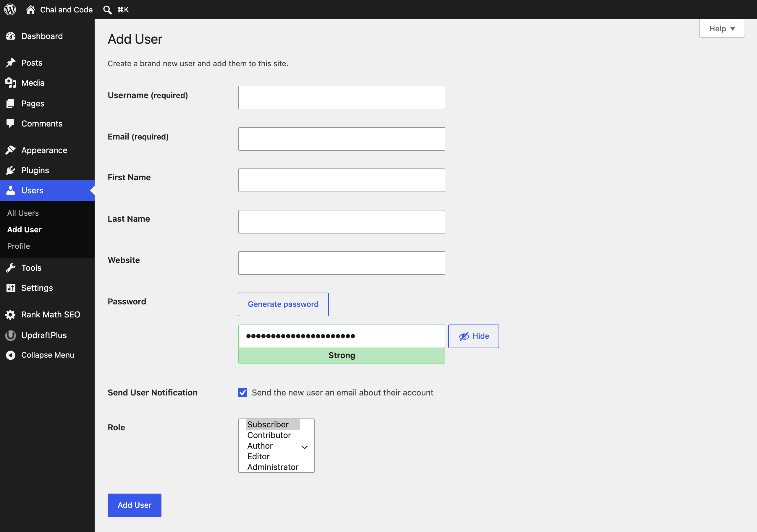Screen dimensions: 757x532
Task: Hide the password with the Hide button
Action: click(x=473, y=336)
